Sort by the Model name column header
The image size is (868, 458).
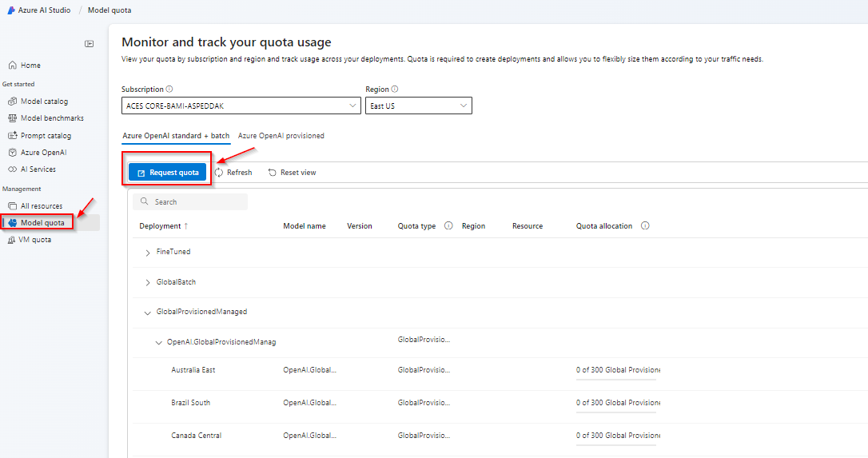pyautogui.click(x=305, y=226)
